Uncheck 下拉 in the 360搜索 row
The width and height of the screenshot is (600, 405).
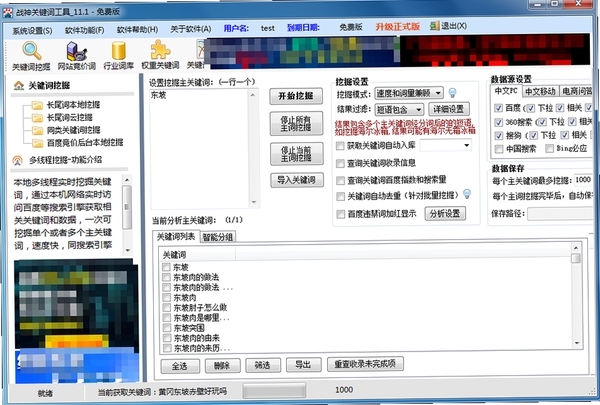pos(542,122)
